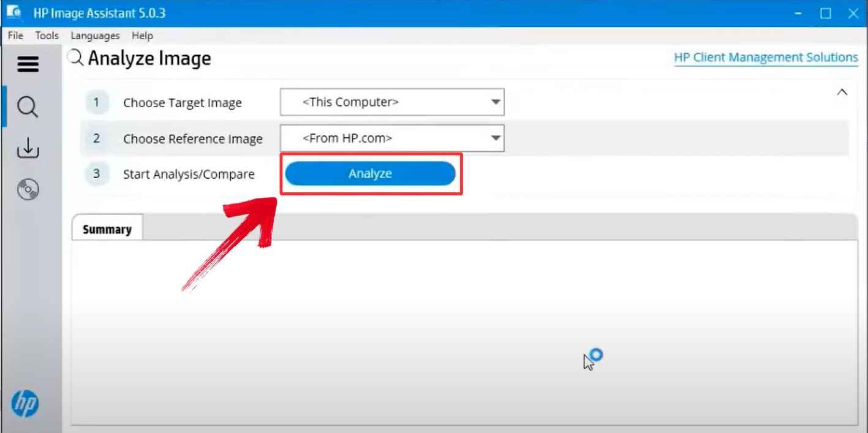Select the Analyze magnifier icon in sidebar
Image resolution: width=868 pixels, height=433 pixels.
28,108
